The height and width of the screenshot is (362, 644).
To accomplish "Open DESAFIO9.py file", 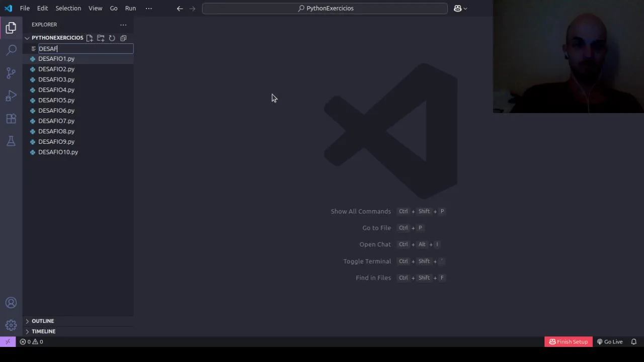I will pyautogui.click(x=56, y=141).
